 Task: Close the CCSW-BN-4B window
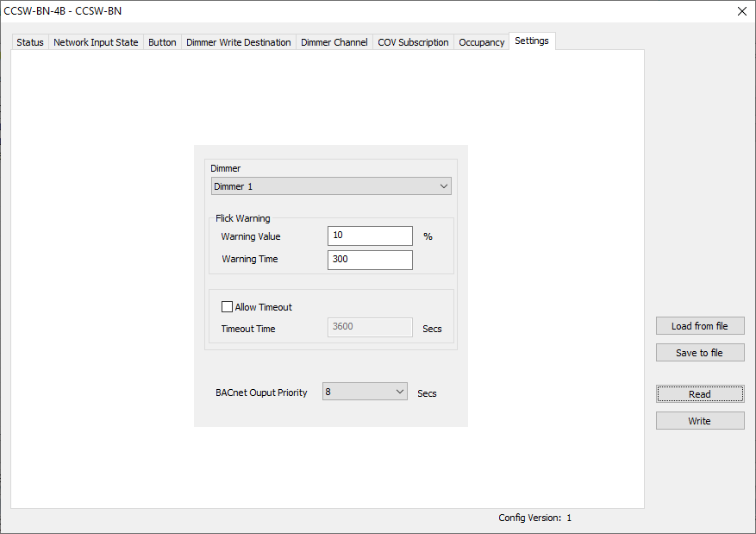(742, 11)
